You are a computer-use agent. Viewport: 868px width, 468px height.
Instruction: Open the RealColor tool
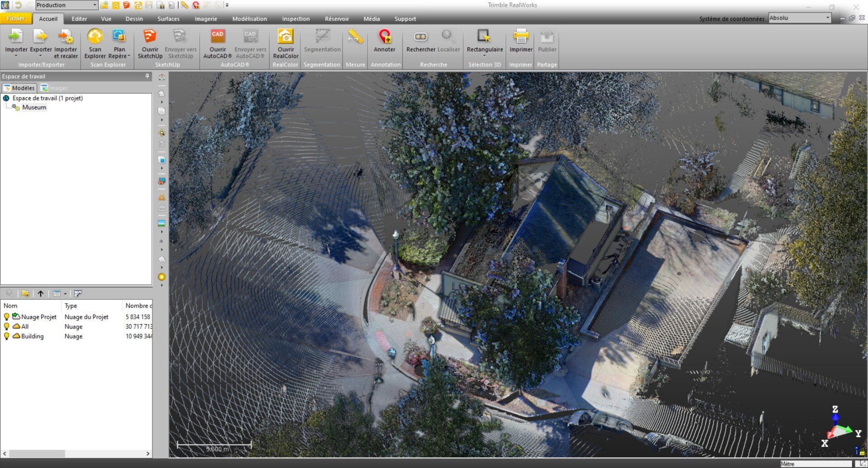[285, 37]
